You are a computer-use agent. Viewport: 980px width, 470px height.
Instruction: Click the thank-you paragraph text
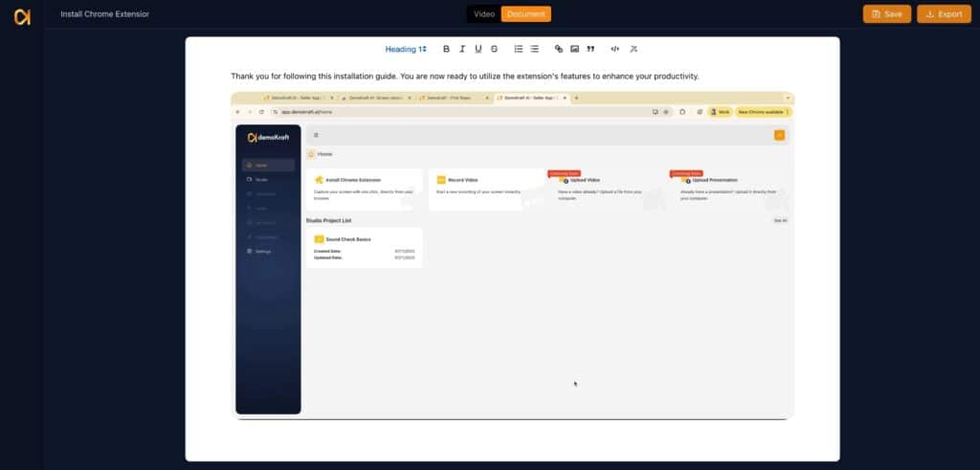tap(464, 77)
